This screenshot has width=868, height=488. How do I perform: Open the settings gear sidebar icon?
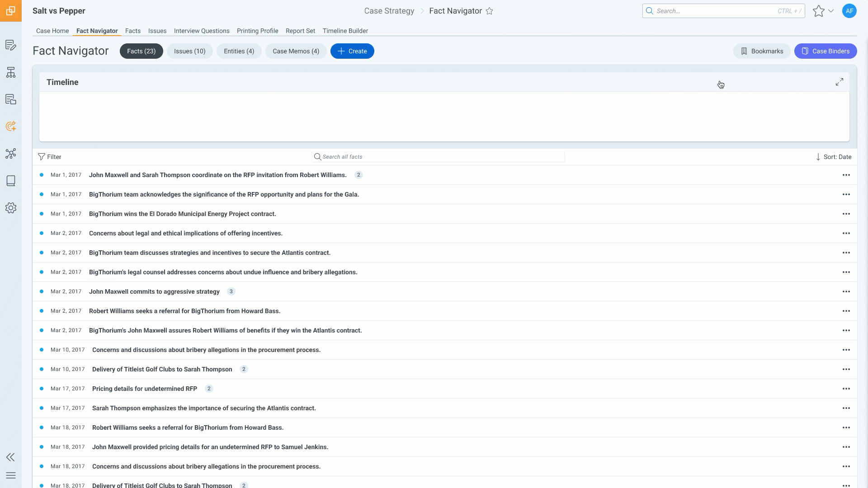coord(11,208)
